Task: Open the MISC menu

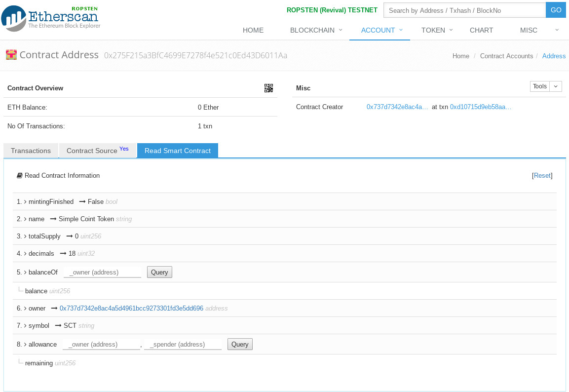Action: coord(539,30)
